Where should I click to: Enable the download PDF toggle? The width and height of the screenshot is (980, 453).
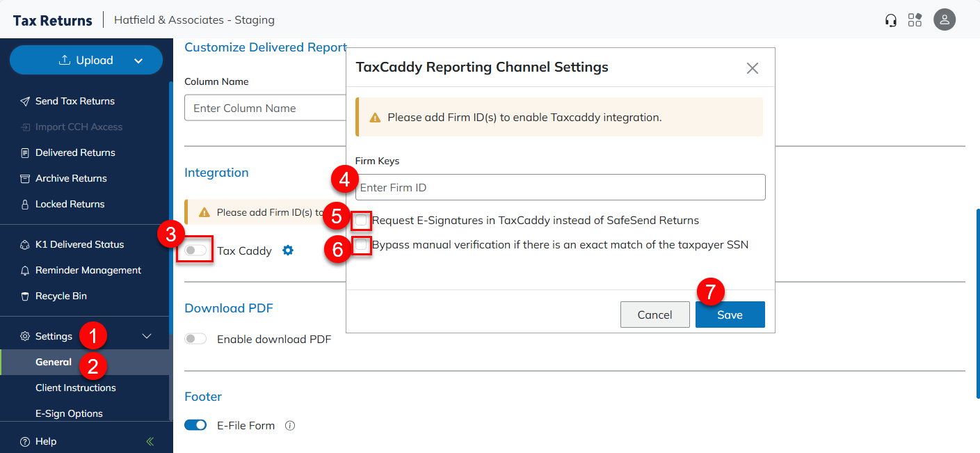tap(195, 339)
